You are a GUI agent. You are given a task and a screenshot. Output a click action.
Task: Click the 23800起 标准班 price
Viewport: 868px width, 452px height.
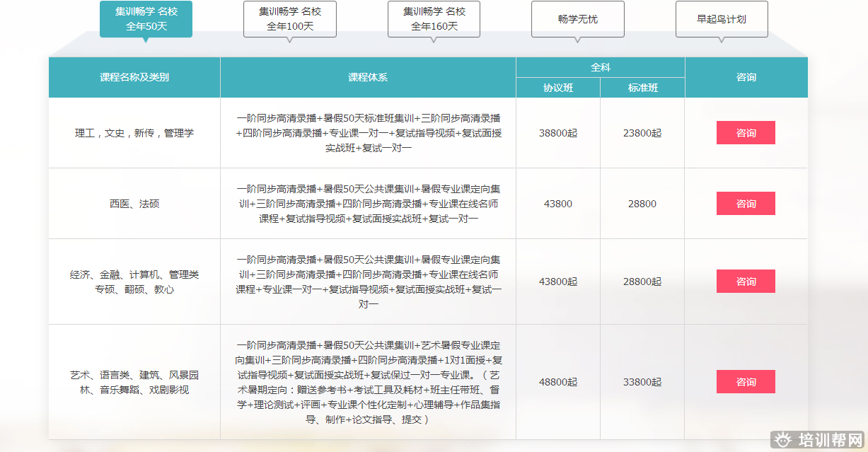642,133
